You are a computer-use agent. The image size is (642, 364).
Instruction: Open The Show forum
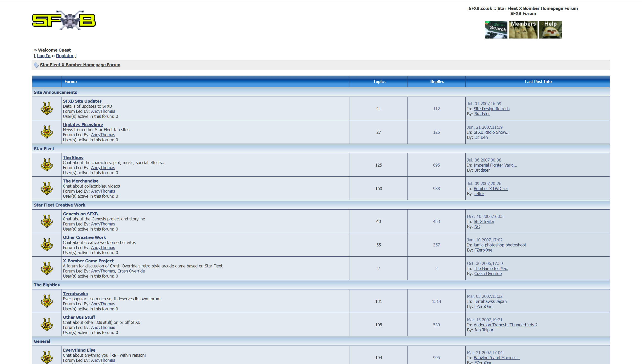73,157
